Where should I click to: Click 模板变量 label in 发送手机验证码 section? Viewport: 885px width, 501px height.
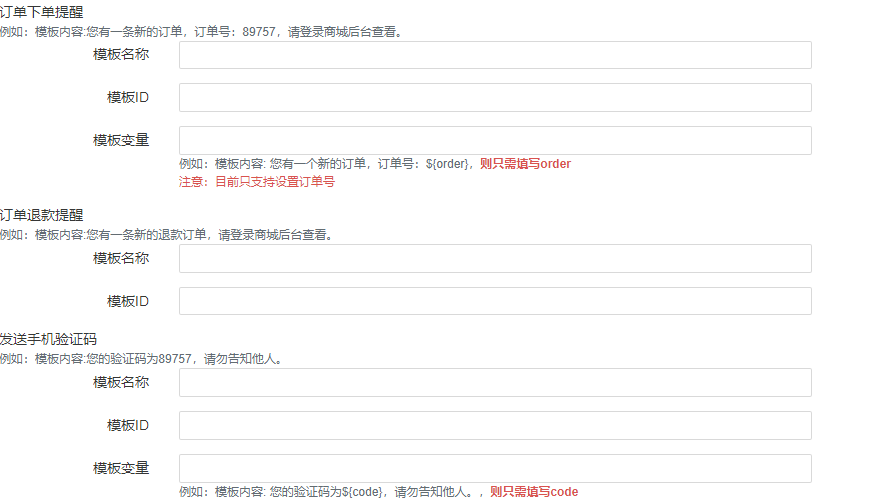pos(121,468)
